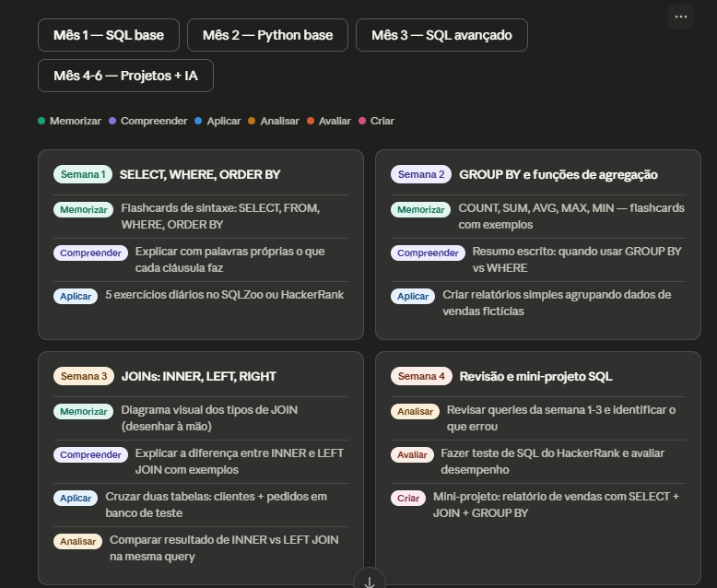
Task: Click the blue Aplicar legend dot
Action: [x=198, y=121]
